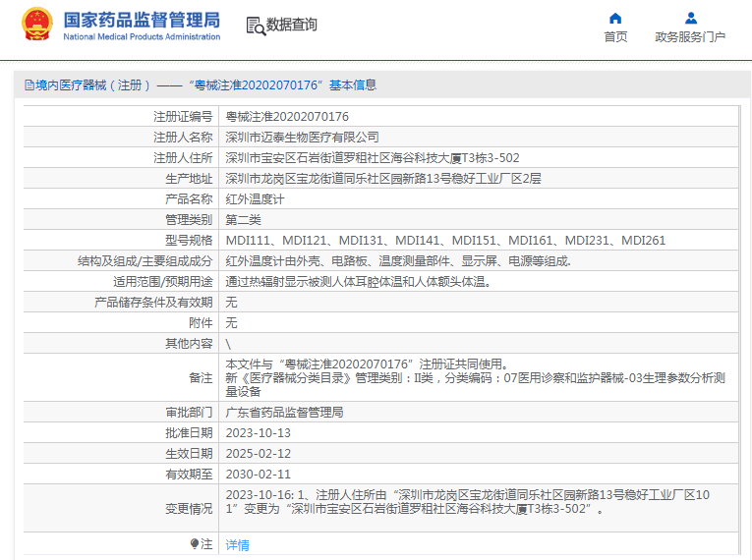Click the 型号规格 model list value
Image resolution: width=752 pixels, height=560 pixels.
(x=445, y=240)
